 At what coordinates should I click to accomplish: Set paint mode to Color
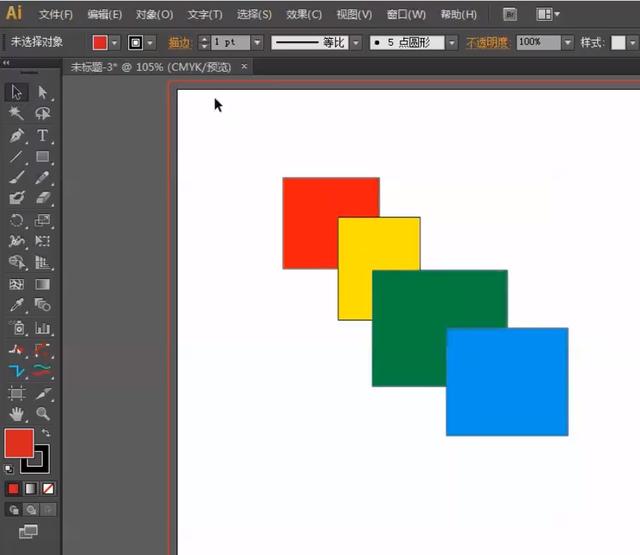point(13,489)
